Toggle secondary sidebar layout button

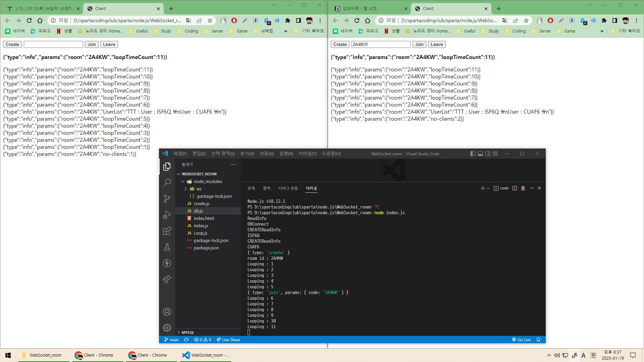point(488,154)
